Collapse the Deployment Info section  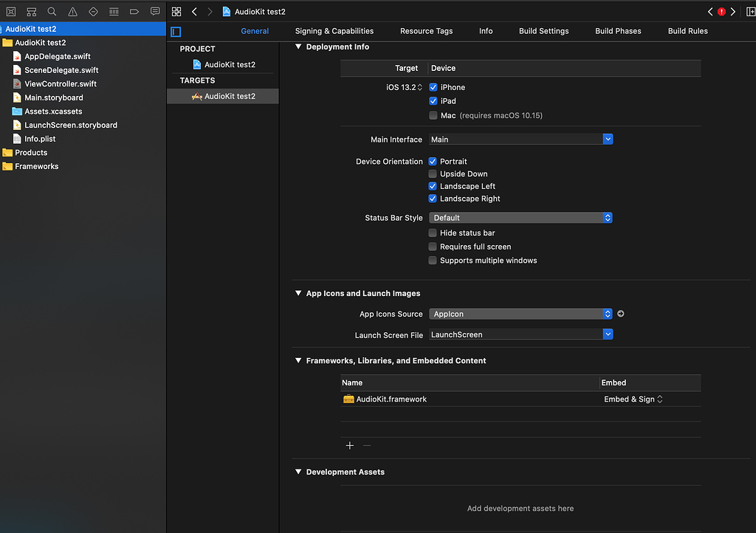[298, 46]
